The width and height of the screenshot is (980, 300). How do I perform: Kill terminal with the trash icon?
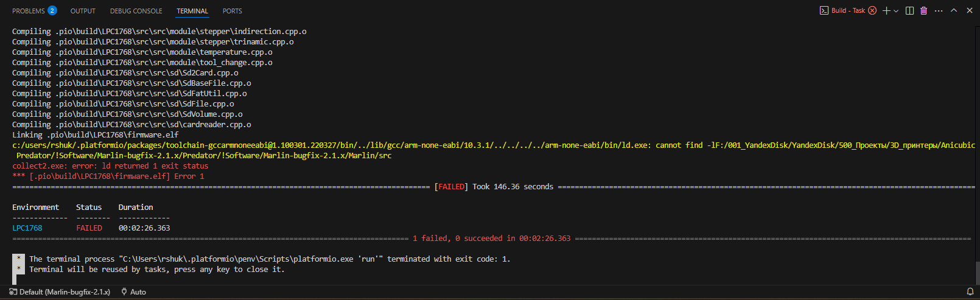tap(923, 11)
